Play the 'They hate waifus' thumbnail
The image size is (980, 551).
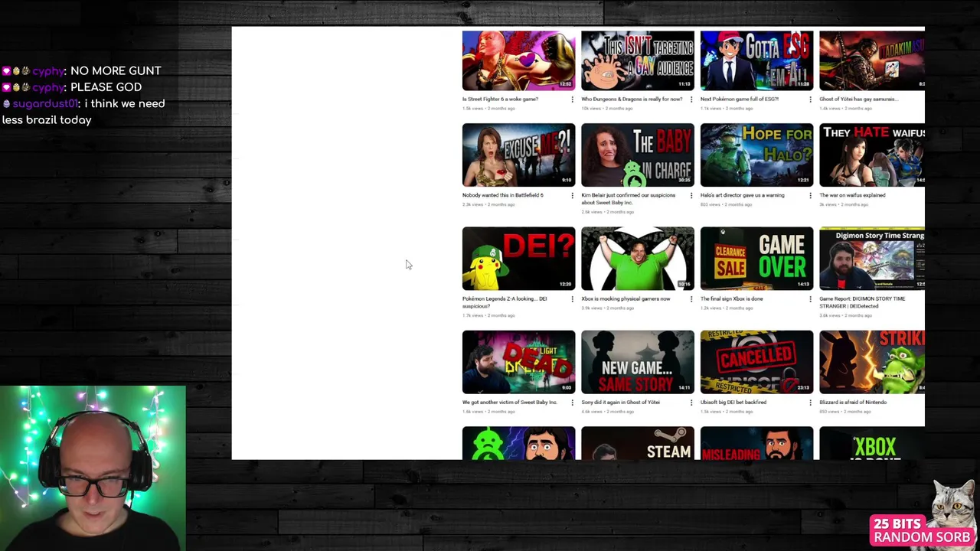(872, 155)
